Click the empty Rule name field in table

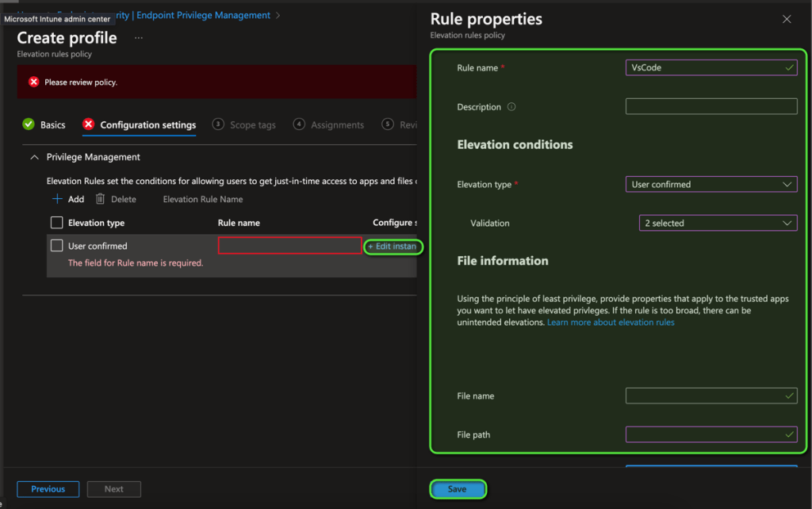tap(289, 246)
